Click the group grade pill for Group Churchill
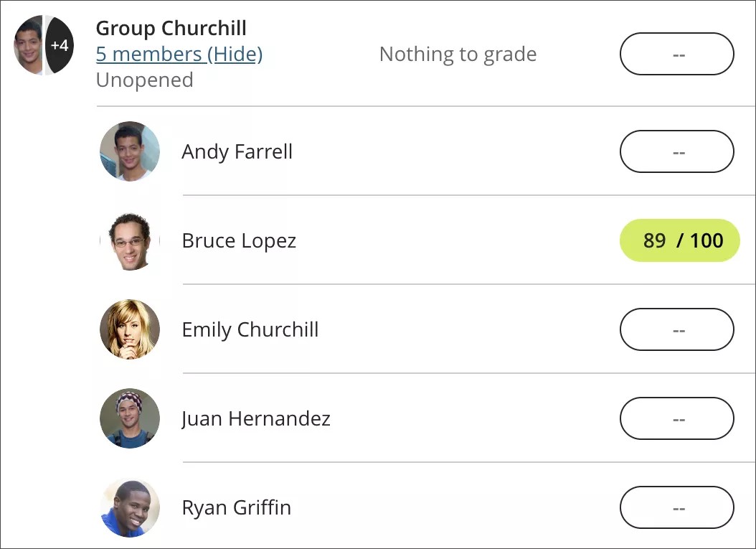This screenshot has height=549, width=756. click(x=676, y=54)
